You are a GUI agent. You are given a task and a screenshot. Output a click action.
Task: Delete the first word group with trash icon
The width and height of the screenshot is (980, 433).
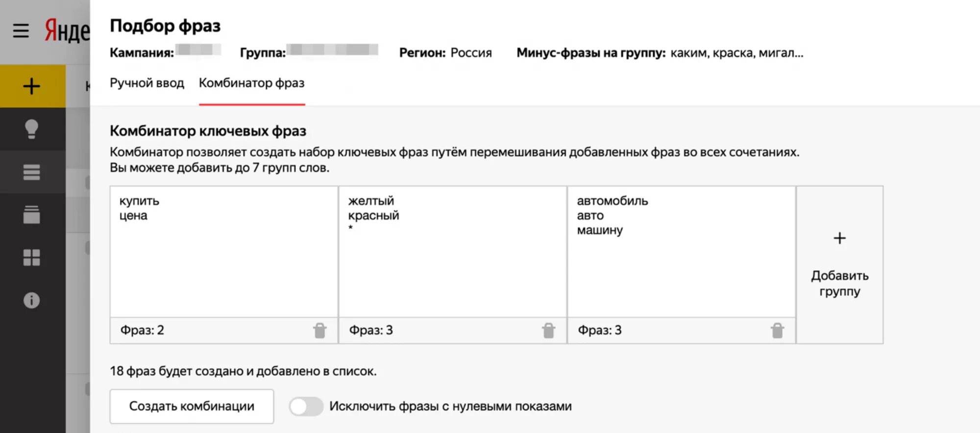click(319, 331)
